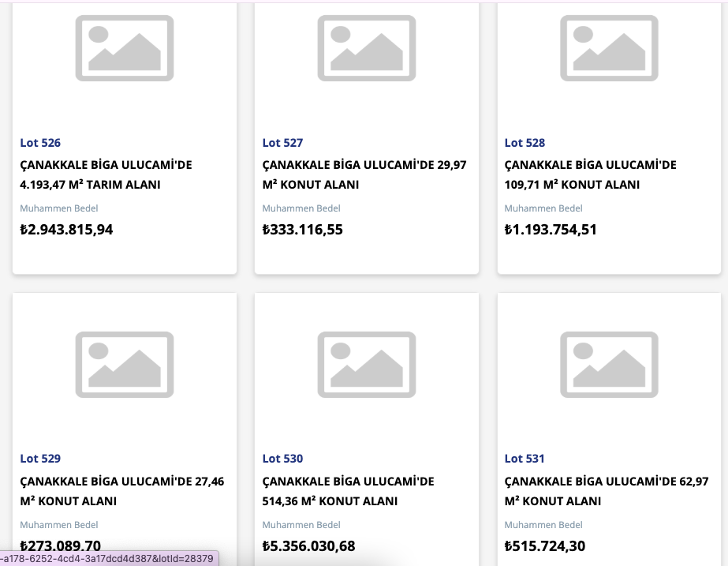Click the Lot 527 label link
Screen dimensions: 728x566
point(282,143)
